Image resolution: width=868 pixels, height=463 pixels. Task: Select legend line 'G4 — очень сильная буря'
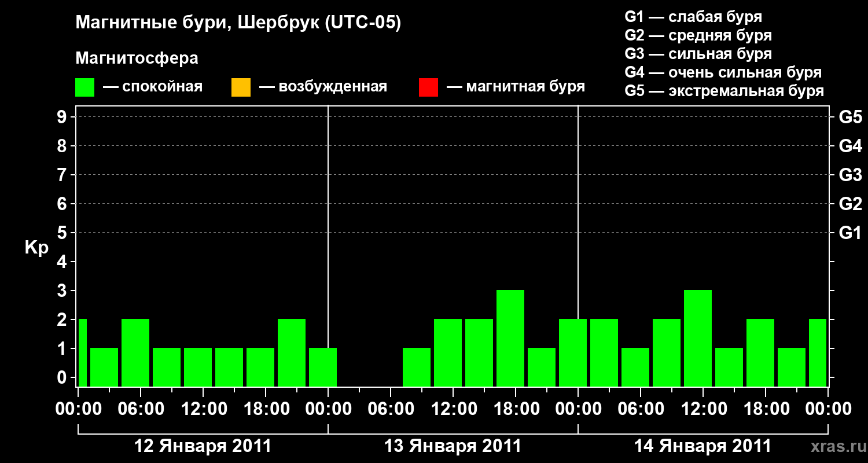pyautogui.click(x=723, y=72)
